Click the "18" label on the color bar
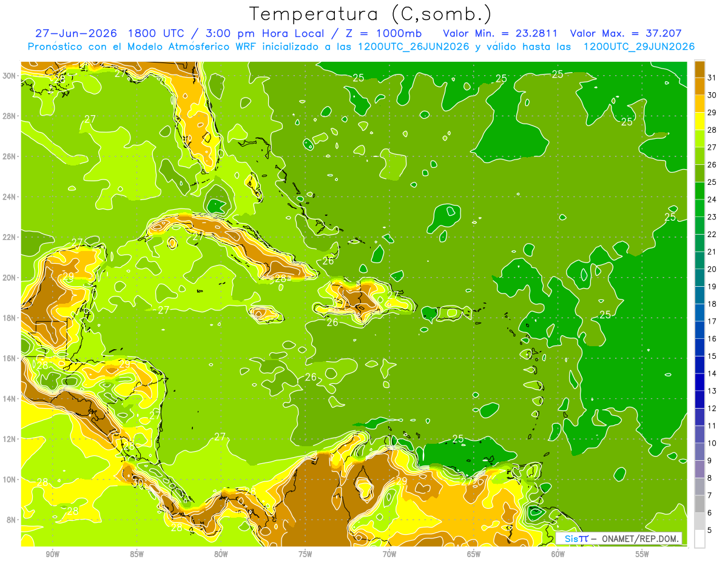 click(712, 304)
